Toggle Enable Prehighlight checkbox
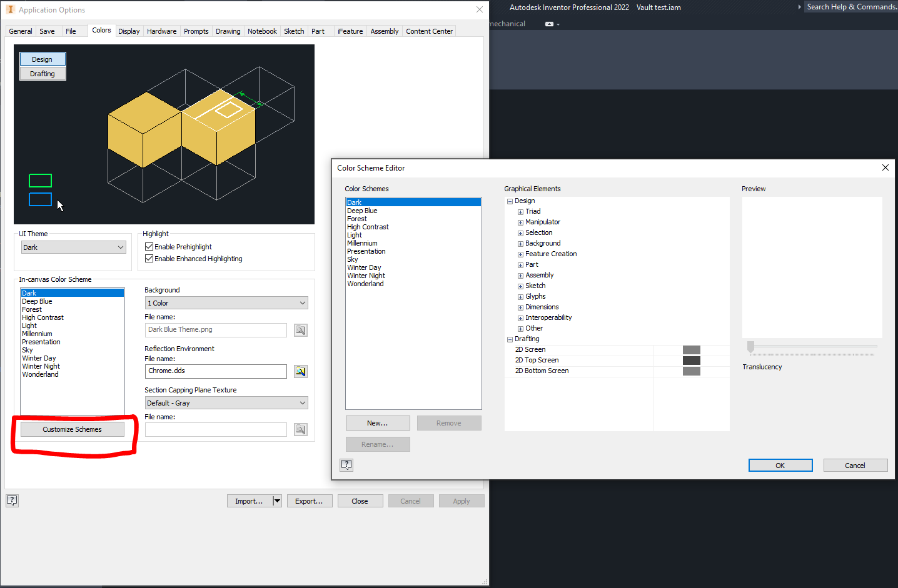This screenshot has width=898, height=588. (149, 247)
